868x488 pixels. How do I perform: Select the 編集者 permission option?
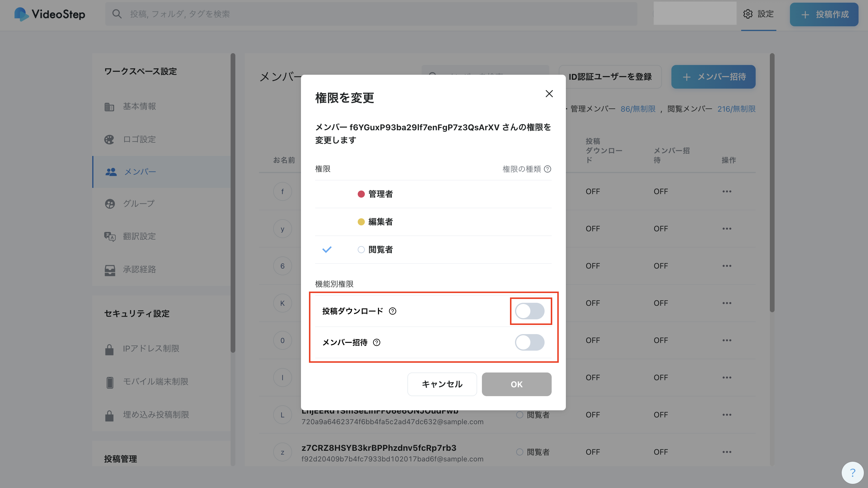point(380,222)
